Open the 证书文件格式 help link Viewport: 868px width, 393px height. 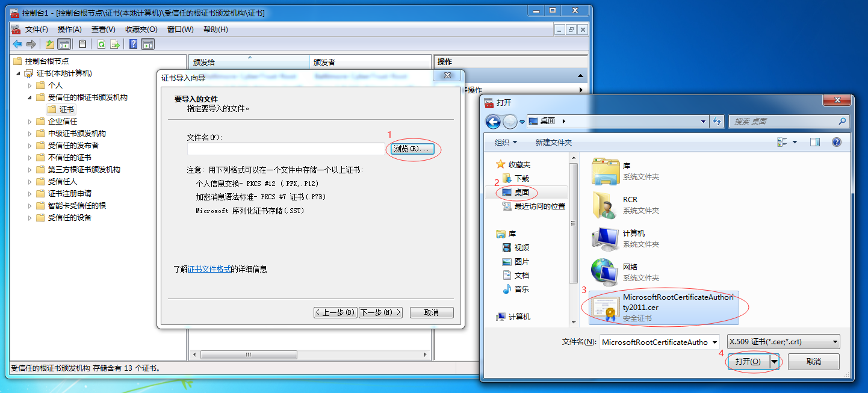209,270
